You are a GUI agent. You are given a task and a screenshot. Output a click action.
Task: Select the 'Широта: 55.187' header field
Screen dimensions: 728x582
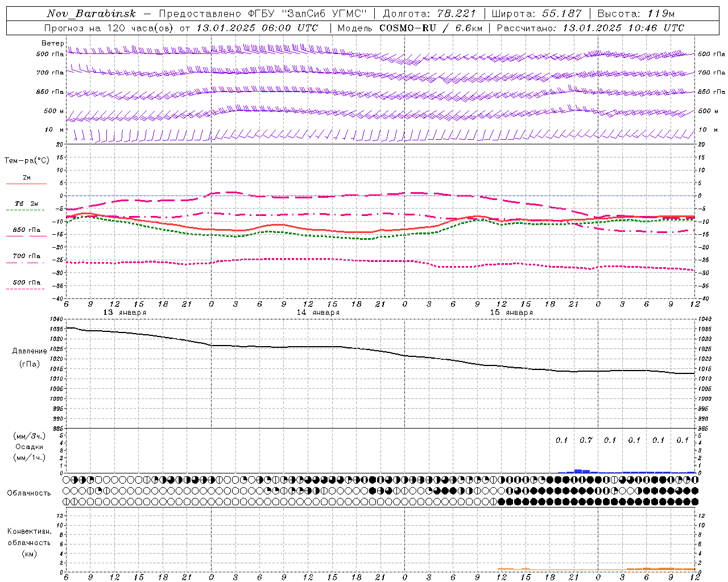536,14
